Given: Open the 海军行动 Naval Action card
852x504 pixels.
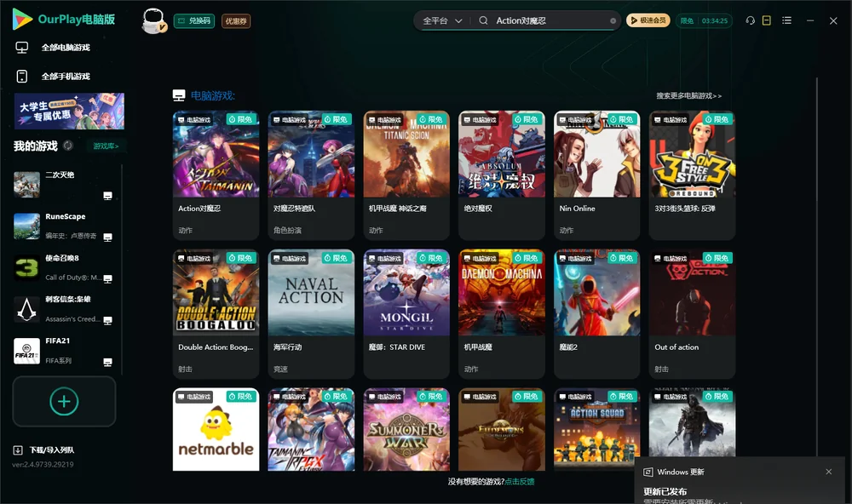Looking at the screenshot, I should click(x=311, y=313).
